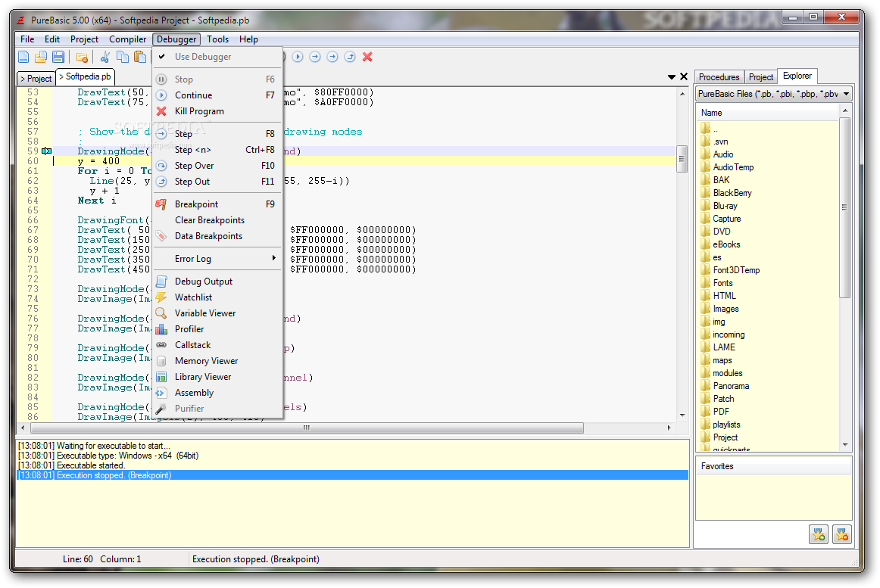Select 'Executable started.' log line

click(x=352, y=465)
